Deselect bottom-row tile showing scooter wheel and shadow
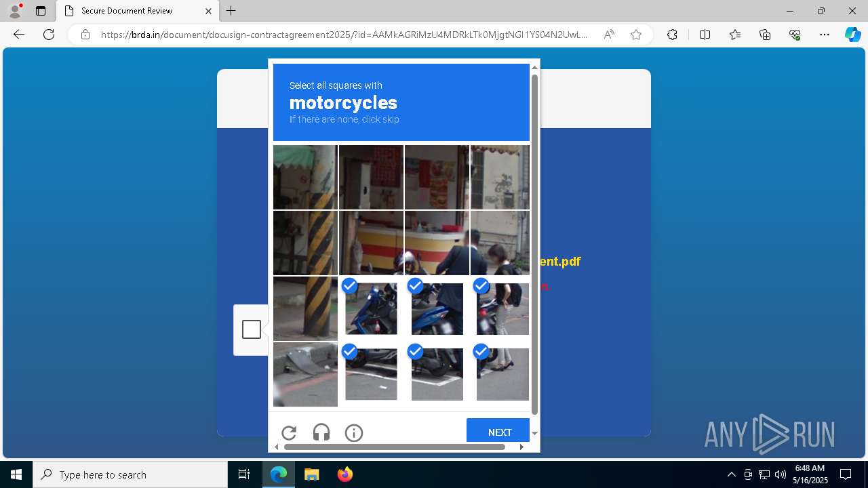Image resolution: width=868 pixels, height=488 pixels. (371, 374)
